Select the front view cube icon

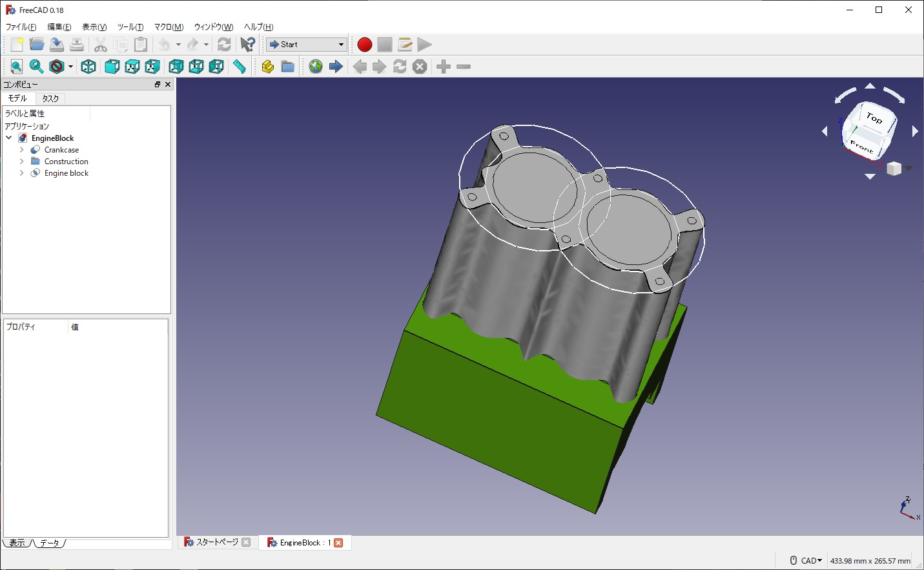pos(110,67)
